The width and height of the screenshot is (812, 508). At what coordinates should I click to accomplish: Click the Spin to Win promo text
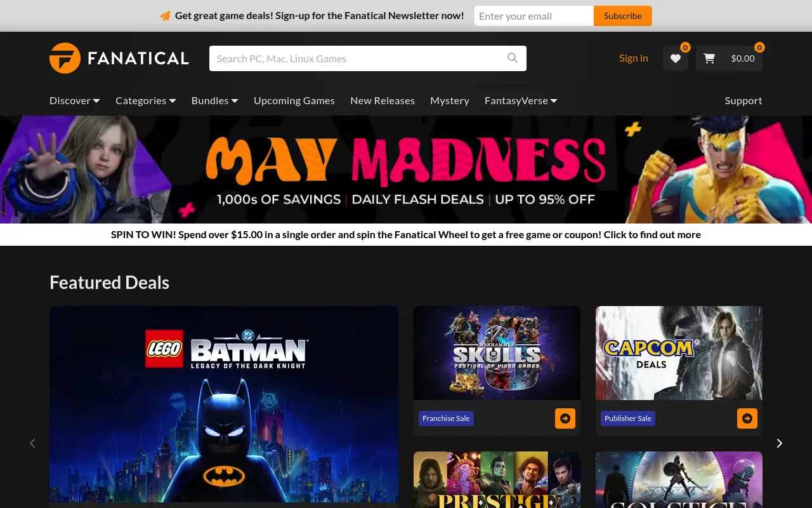[x=406, y=234]
